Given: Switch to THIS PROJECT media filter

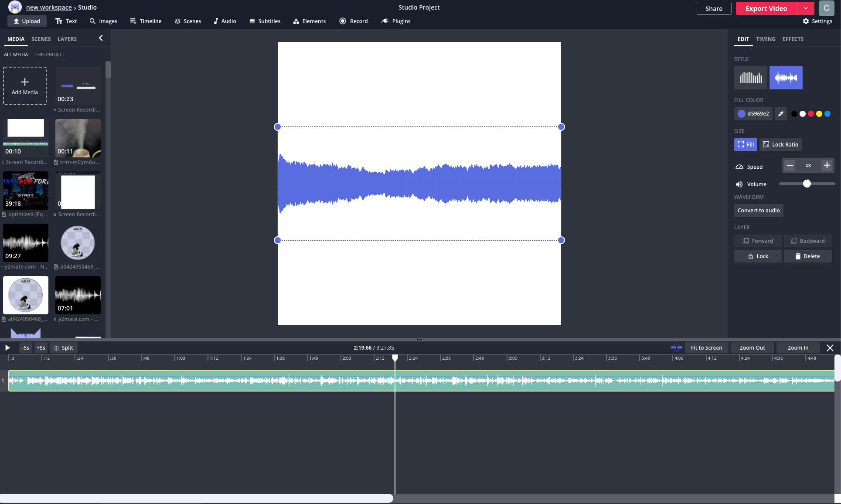Looking at the screenshot, I should (x=50, y=54).
